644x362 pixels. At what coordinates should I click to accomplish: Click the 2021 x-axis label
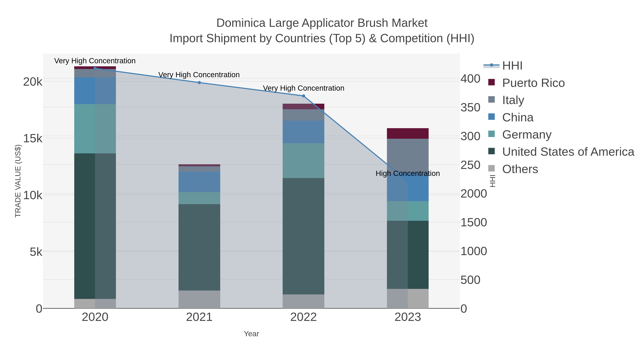tap(199, 317)
